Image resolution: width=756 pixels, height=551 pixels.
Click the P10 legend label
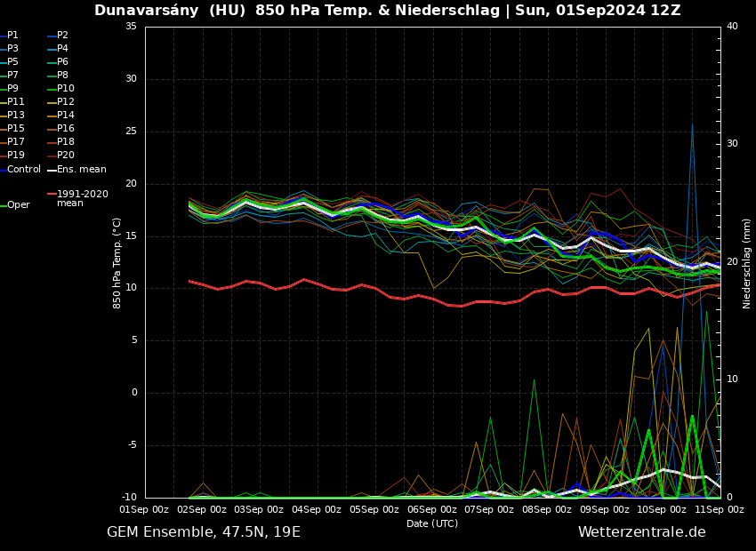[65, 89]
